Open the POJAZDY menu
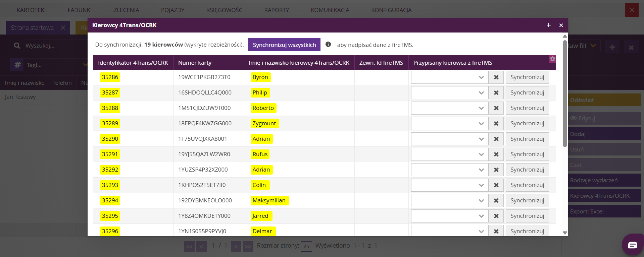Viewport: 644px width, 257px height. pos(172,10)
